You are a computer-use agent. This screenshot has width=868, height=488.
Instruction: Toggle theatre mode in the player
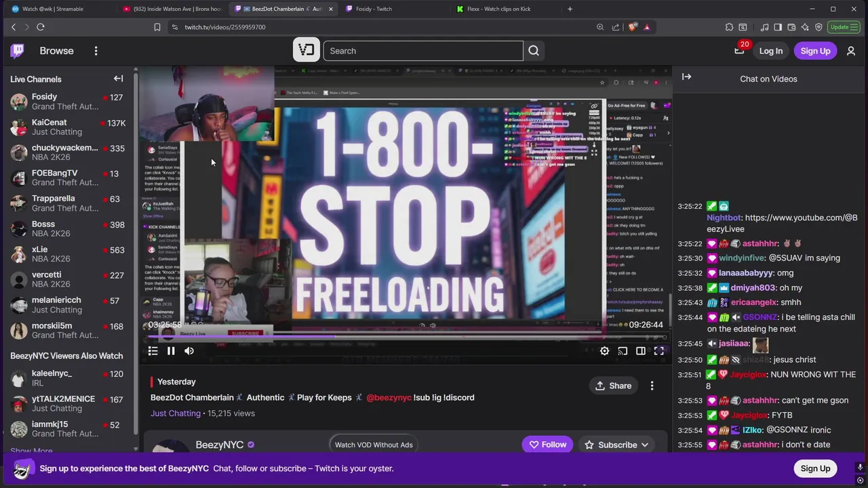pyautogui.click(x=641, y=350)
